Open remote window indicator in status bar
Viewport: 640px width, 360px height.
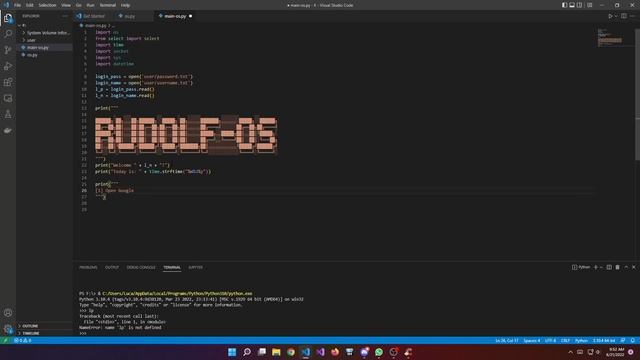[6, 340]
